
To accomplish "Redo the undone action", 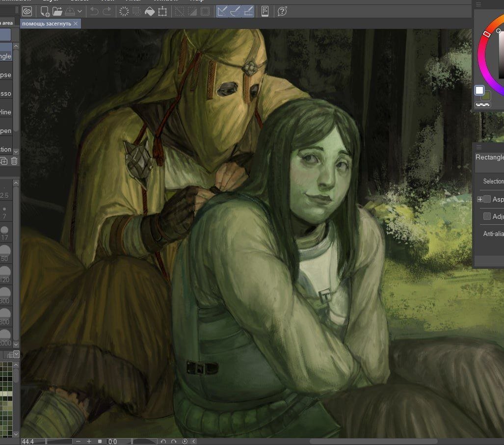I will (106, 12).
